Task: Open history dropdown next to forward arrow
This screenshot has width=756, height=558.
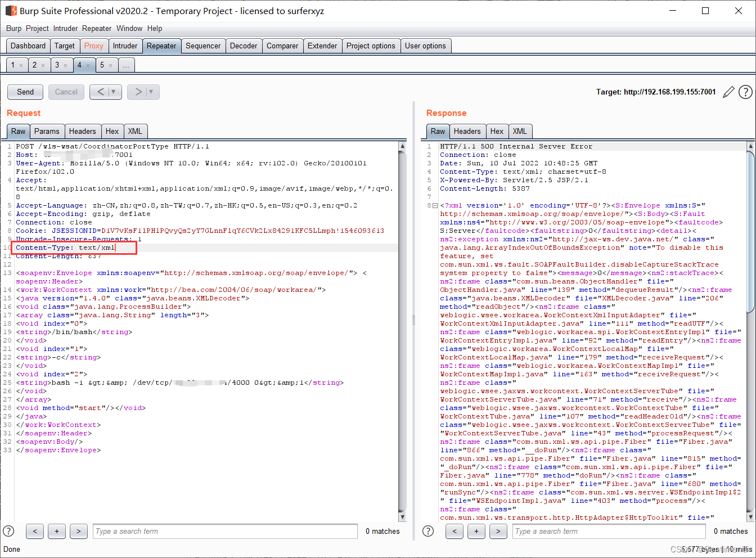Action: point(152,92)
